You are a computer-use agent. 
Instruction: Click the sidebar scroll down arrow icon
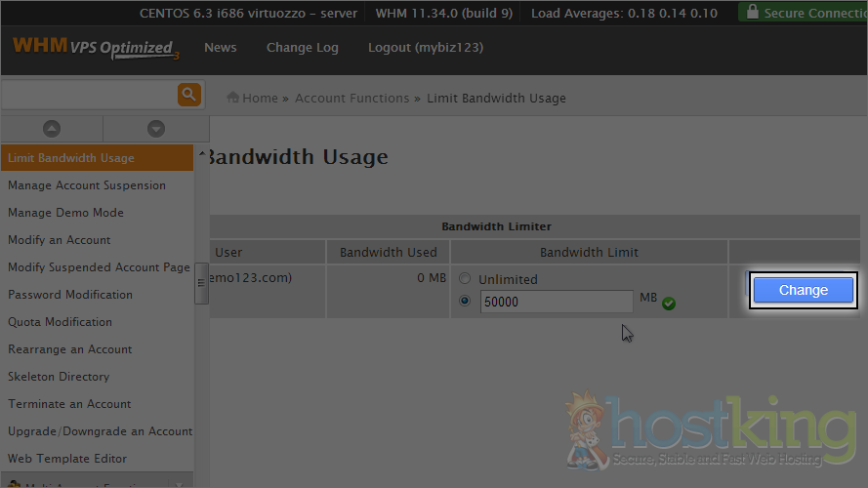tap(156, 129)
